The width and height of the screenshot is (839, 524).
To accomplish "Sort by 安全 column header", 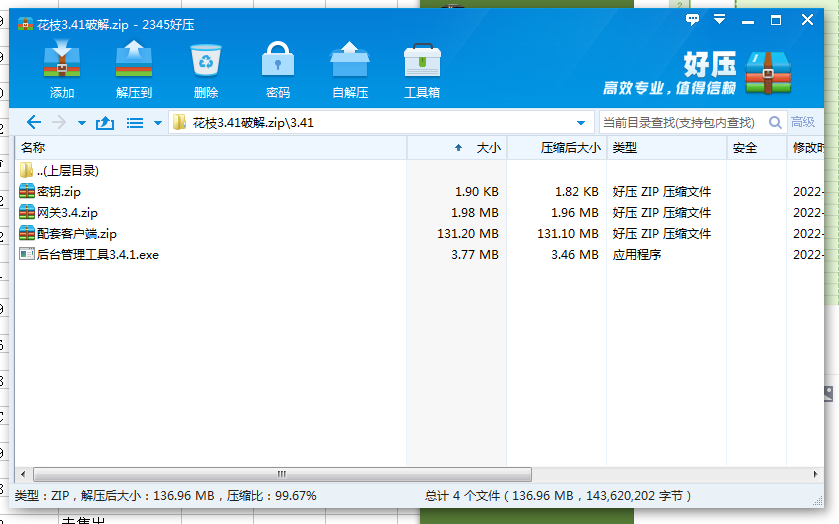I will pos(757,148).
